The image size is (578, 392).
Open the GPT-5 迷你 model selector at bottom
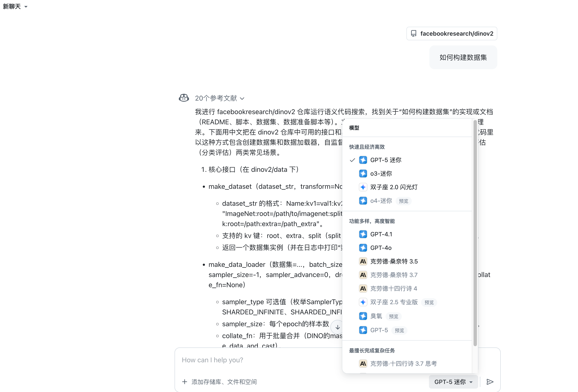(453, 382)
